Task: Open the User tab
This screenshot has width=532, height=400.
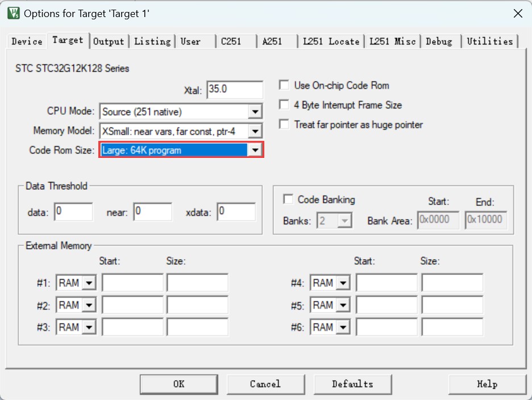Action: (x=195, y=41)
